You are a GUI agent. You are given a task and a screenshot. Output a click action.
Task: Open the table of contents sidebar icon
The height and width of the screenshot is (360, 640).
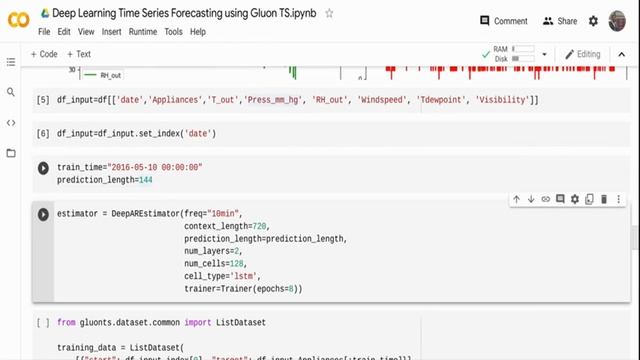[11, 62]
